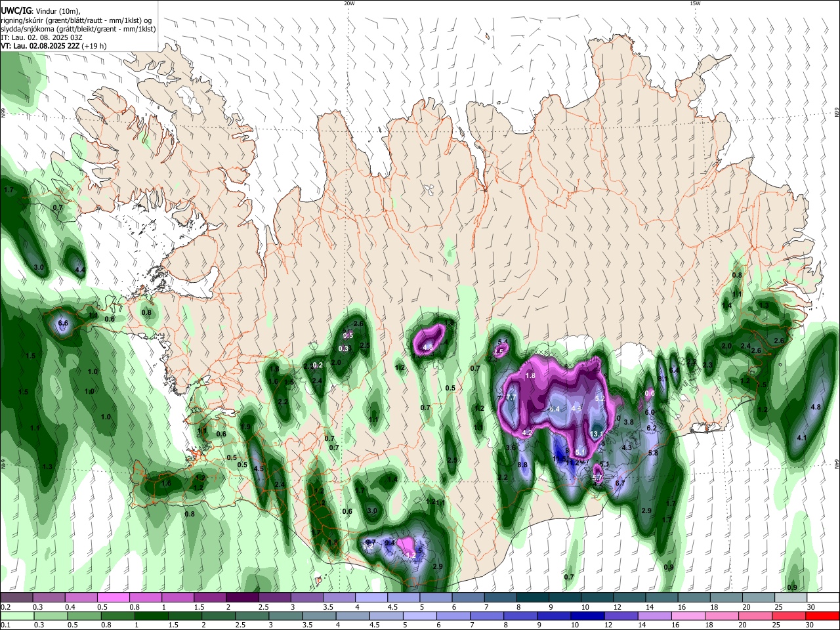Click the '8.8' precipitation value on the map

[522, 465]
